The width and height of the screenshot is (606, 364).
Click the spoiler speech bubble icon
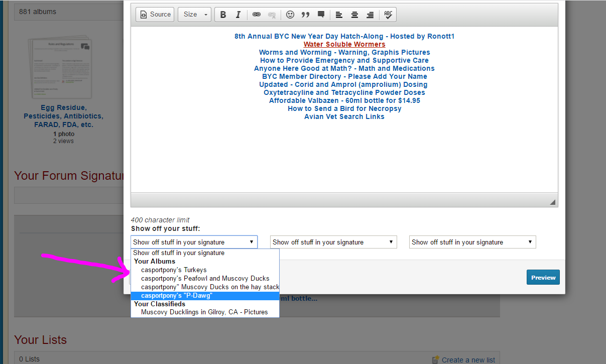321,15
